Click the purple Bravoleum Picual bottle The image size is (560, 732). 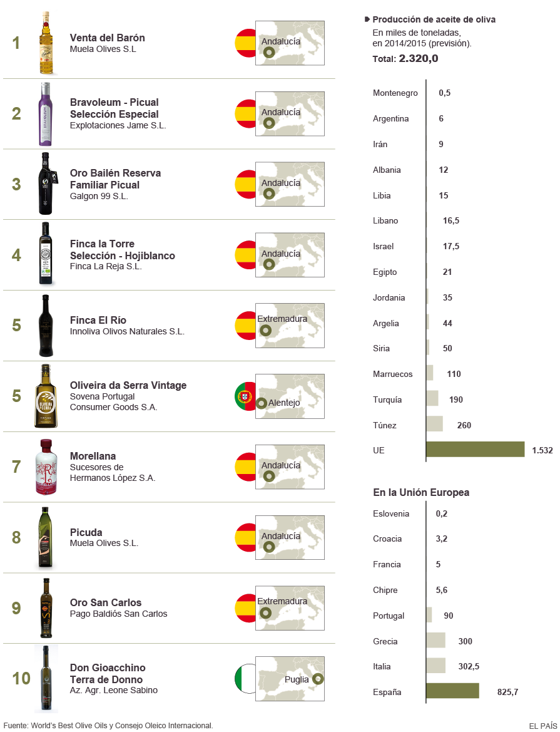(x=45, y=114)
